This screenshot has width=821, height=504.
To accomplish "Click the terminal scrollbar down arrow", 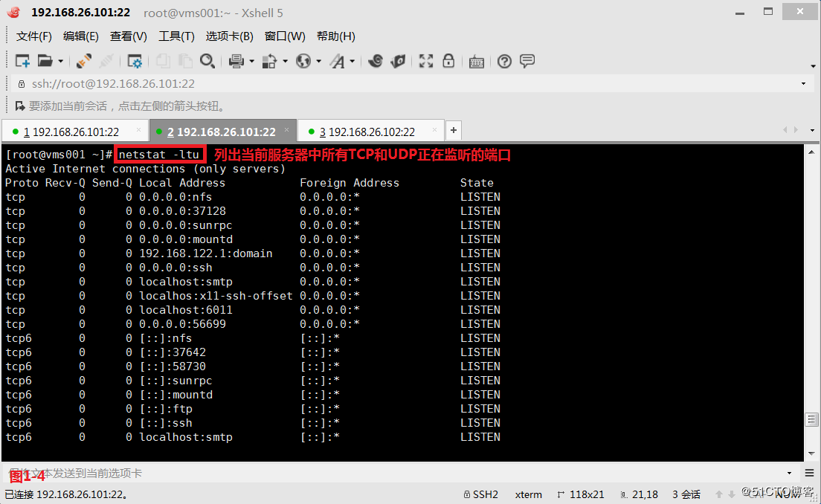I will click(x=811, y=453).
